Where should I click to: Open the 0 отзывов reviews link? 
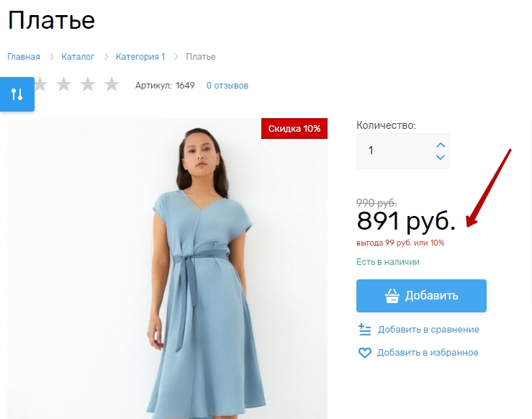tap(227, 86)
